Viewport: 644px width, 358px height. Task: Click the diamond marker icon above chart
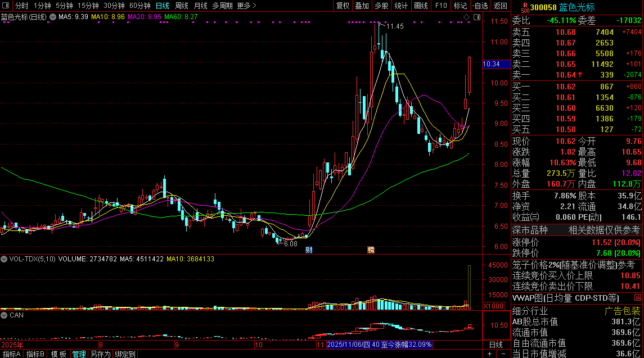pos(467,17)
